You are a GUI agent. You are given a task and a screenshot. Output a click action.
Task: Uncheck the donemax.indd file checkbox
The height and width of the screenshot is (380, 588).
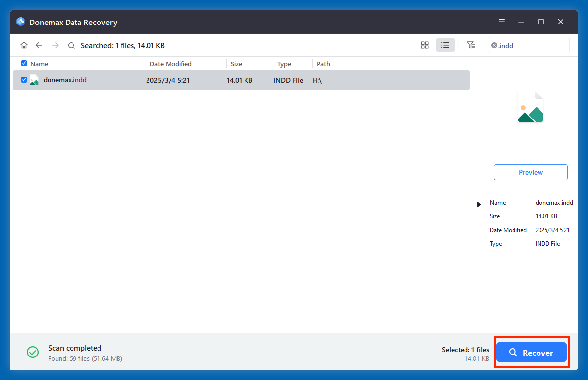click(24, 80)
